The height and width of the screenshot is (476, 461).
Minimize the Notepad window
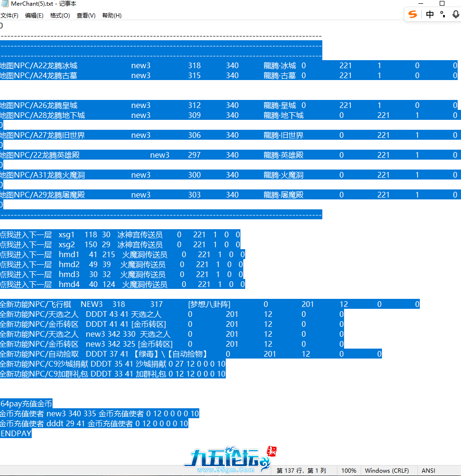pyautogui.click(x=421, y=4)
